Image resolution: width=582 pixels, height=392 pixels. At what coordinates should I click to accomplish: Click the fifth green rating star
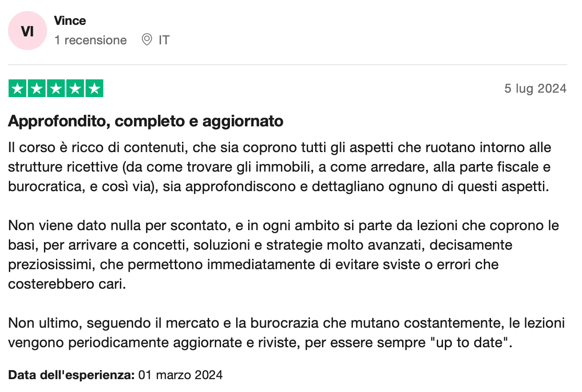click(94, 88)
